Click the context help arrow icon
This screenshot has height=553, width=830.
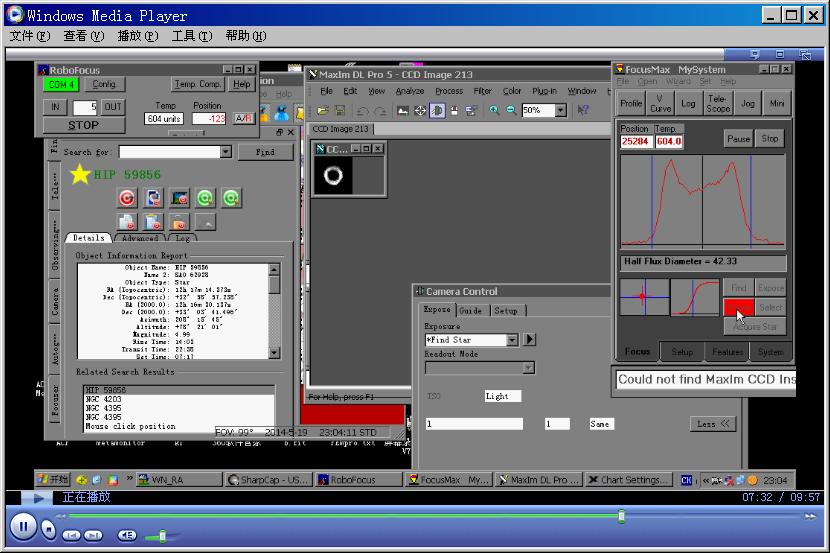(x=583, y=110)
